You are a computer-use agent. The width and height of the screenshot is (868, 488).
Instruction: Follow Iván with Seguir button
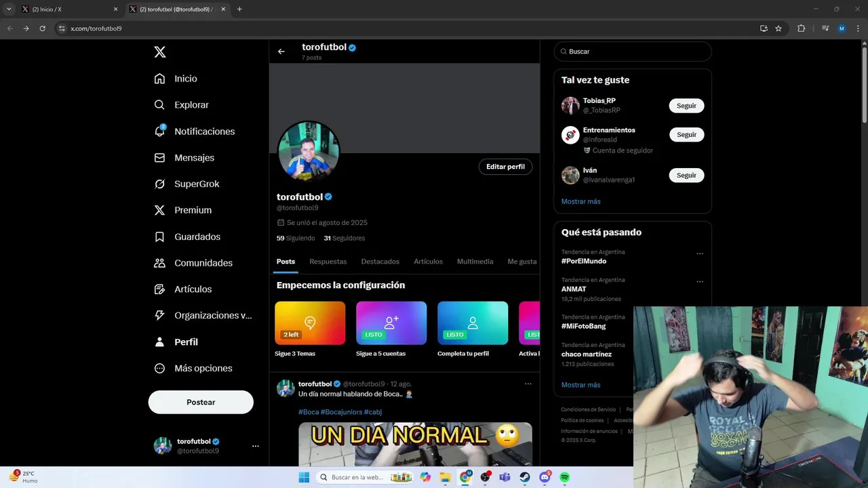click(687, 176)
